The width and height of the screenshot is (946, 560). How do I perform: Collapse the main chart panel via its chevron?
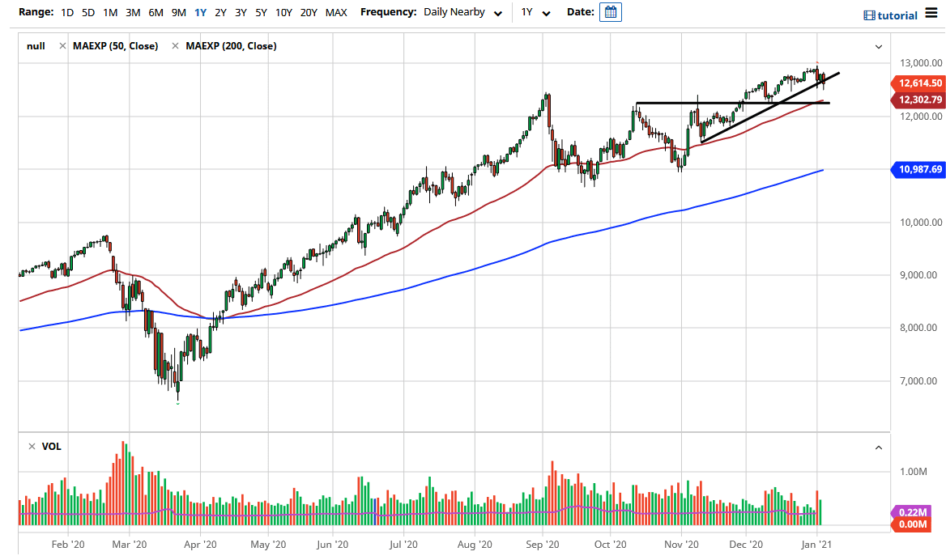click(878, 46)
